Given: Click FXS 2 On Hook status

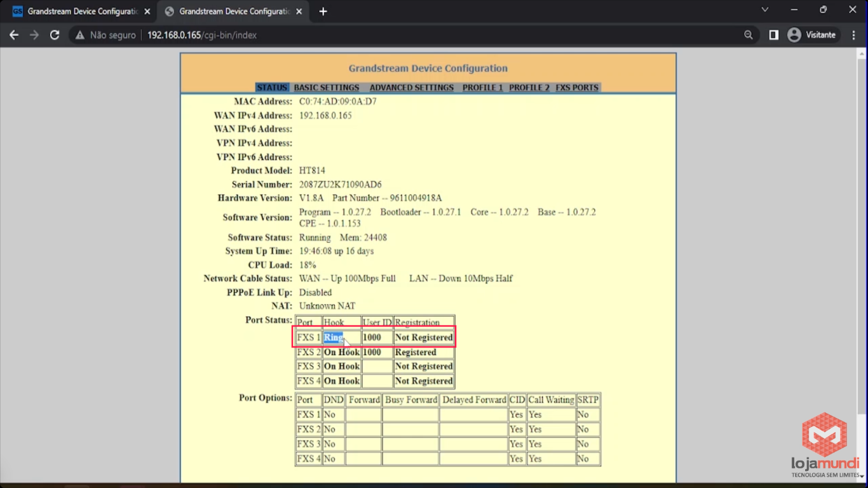Looking at the screenshot, I should (342, 352).
